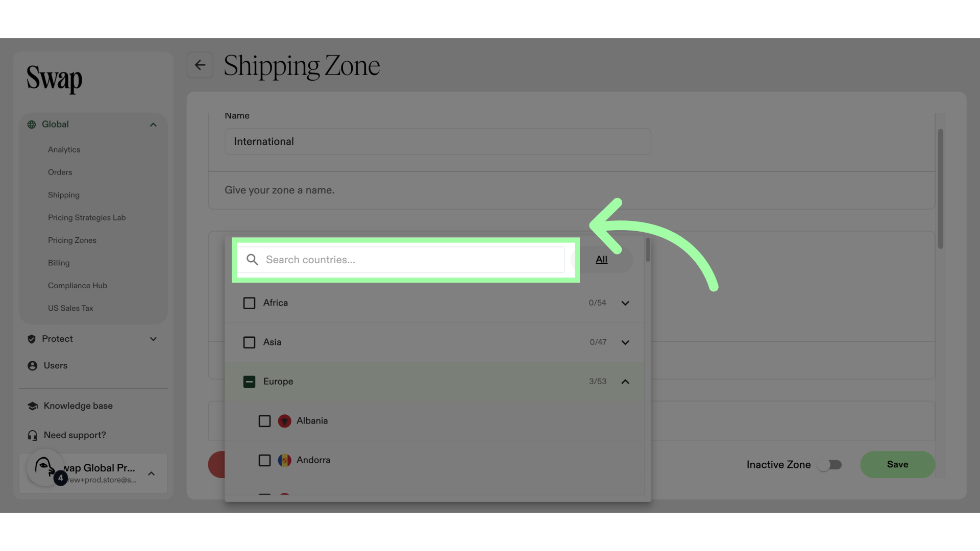980x551 pixels.
Task: Click the Knowledge base graduation cap icon
Action: click(x=33, y=406)
